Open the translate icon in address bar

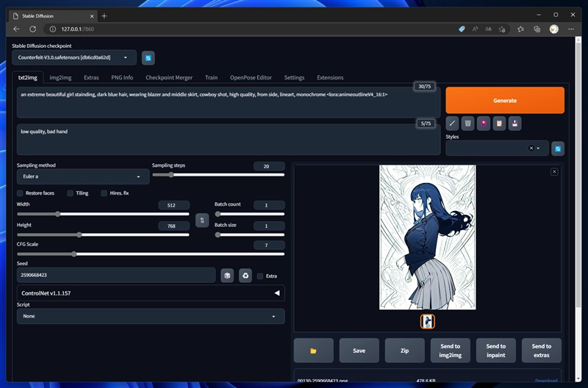[488, 29]
